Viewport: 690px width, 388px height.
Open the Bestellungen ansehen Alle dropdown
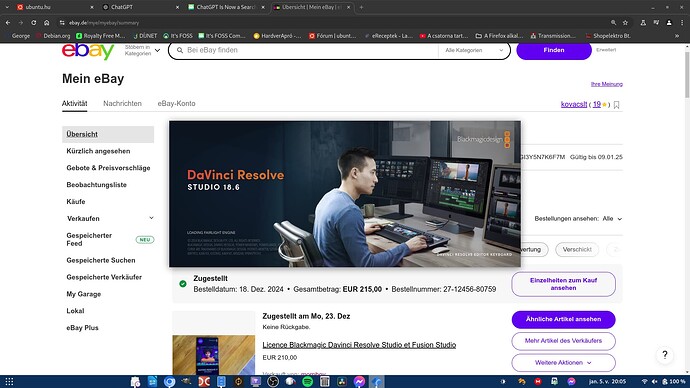tap(612, 219)
